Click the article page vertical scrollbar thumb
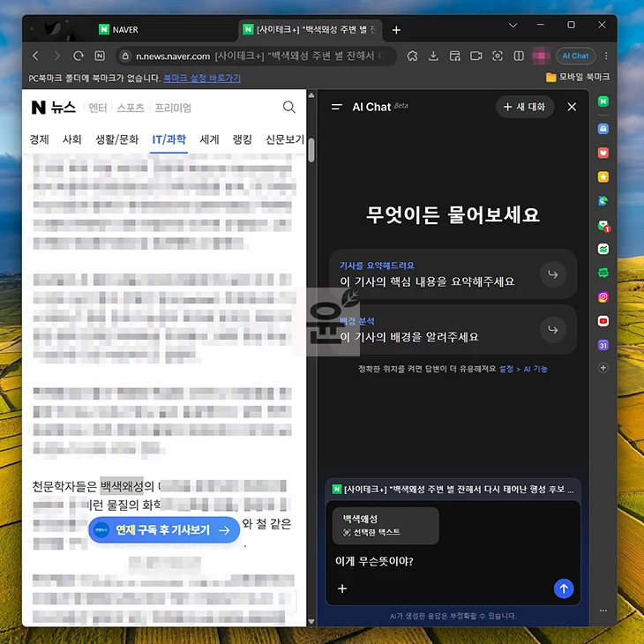644x644 pixels. click(311, 149)
